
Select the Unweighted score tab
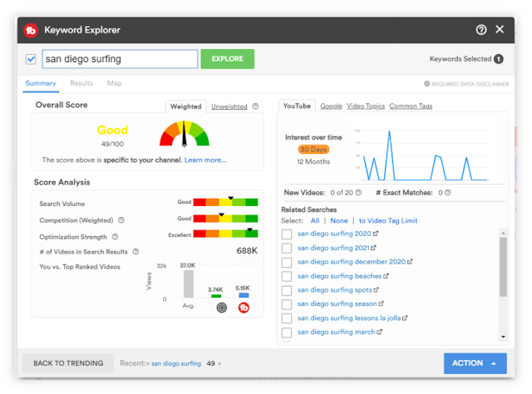coord(229,106)
